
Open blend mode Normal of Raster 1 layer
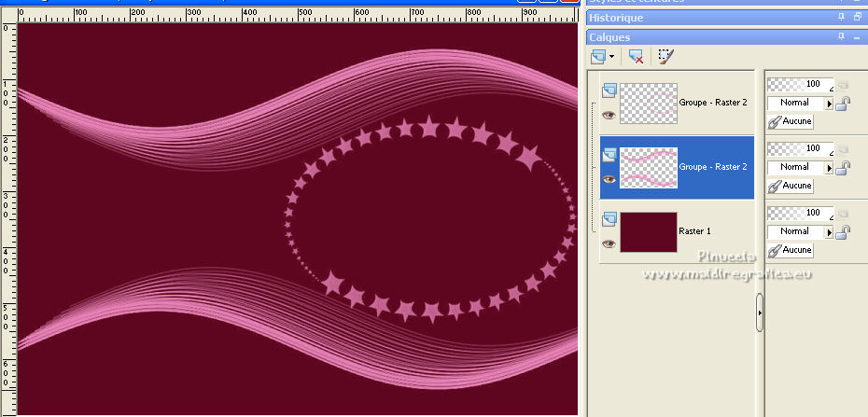796,231
